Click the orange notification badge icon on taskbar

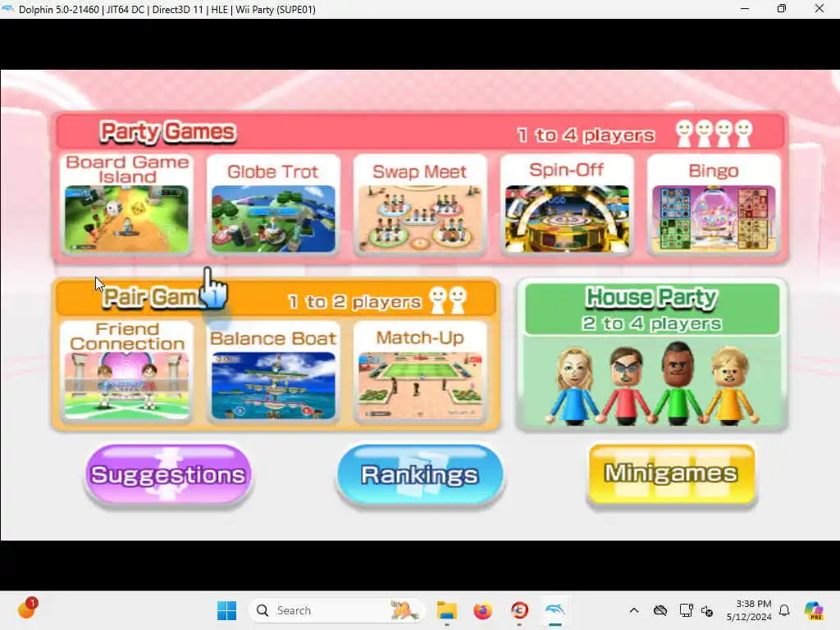click(27, 609)
